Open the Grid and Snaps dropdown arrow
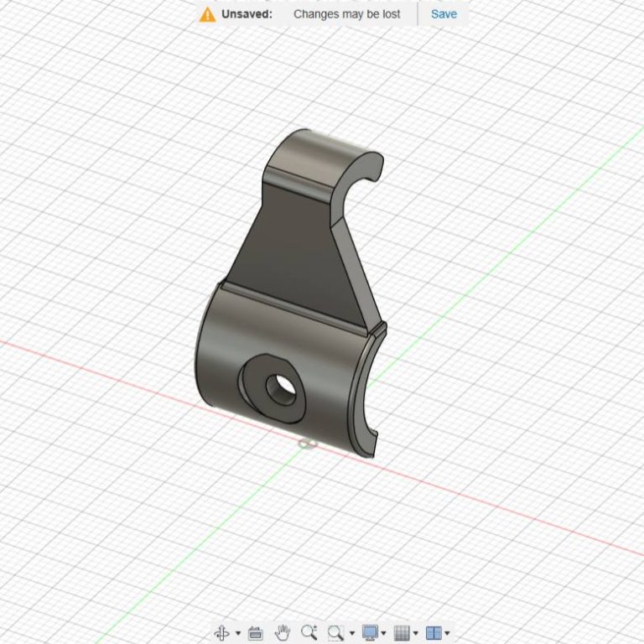 [416, 634]
